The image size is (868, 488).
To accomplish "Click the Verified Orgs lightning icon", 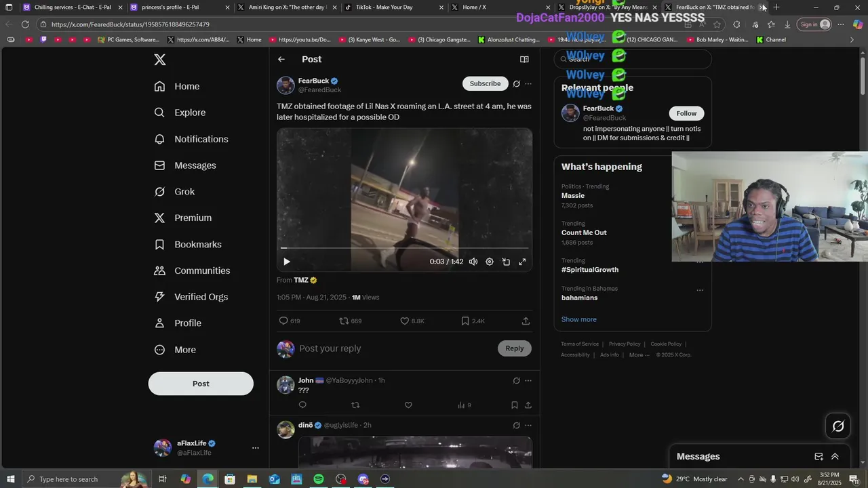I will tap(159, 297).
